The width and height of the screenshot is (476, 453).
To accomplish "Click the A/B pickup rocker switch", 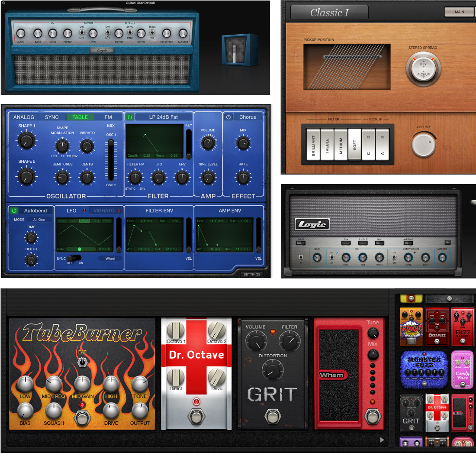I will (x=382, y=144).
